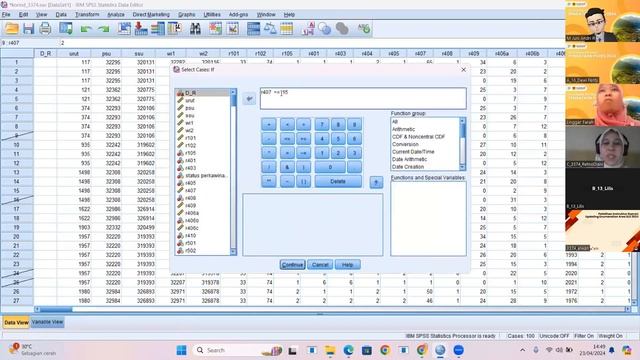Click the Save floppy disk toolbar icon

pos(28,29)
